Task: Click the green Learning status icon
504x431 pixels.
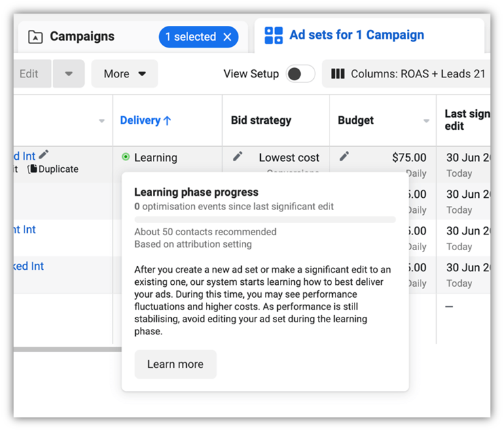Action: pyautogui.click(x=126, y=157)
